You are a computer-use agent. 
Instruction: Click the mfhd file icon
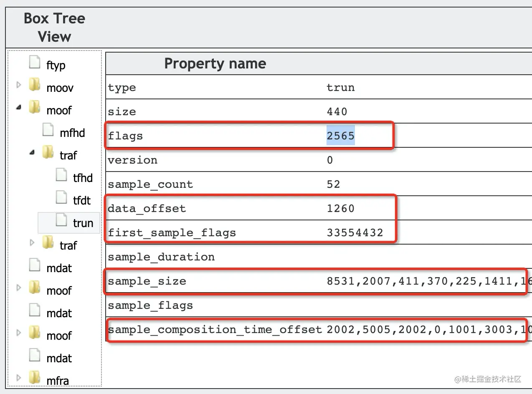(x=48, y=130)
